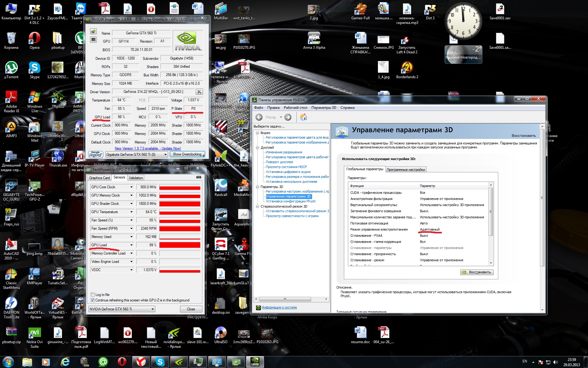The height and width of the screenshot is (368, 588).
Task: Switch to the Graphics Card tab
Action: (x=99, y=178)
